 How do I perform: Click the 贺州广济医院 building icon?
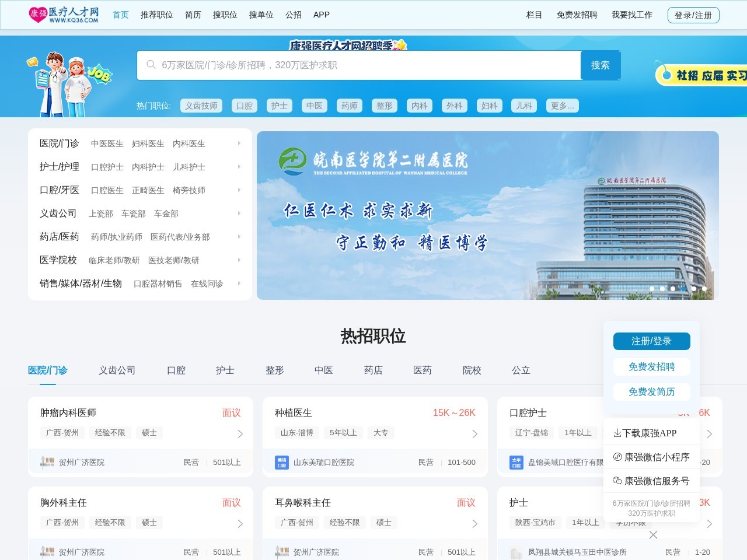(47, 462)
